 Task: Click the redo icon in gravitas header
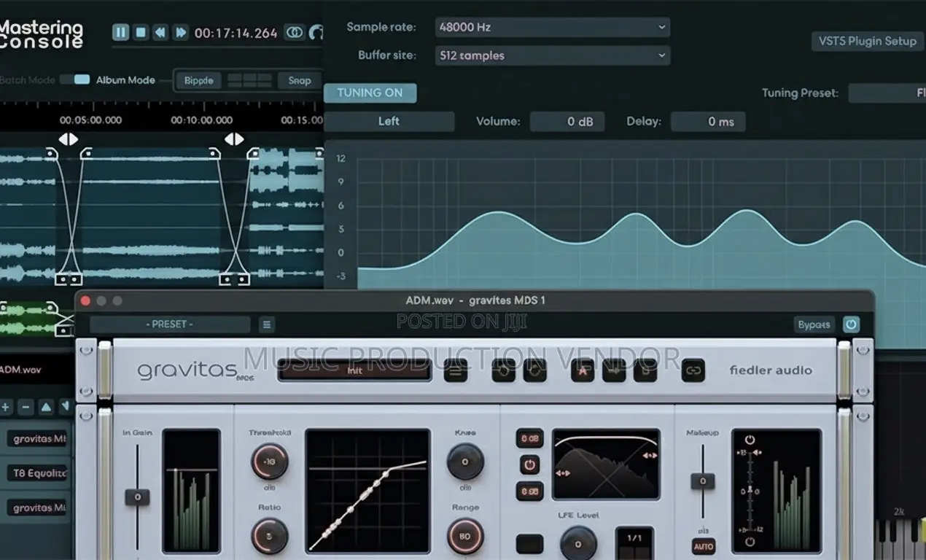click(534, 370)
